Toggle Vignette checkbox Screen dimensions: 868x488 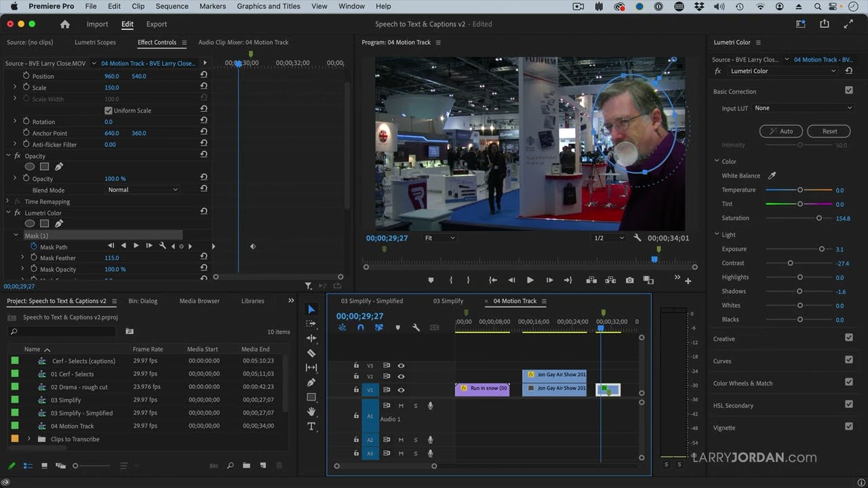click(849, 426)
